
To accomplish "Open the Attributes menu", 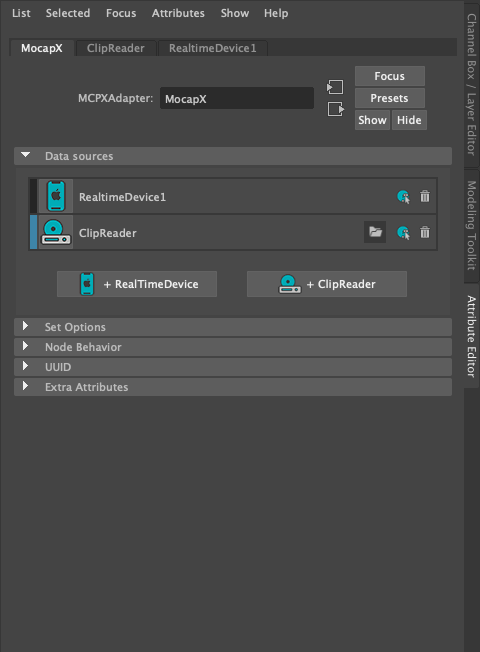I will point(178,13).
